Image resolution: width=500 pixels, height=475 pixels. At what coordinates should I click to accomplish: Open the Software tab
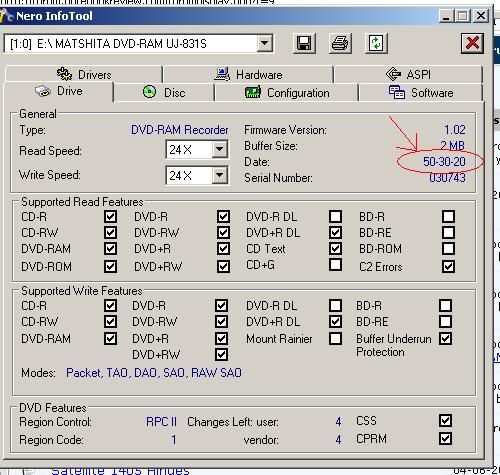pyautogui.click(x=421, y=92)
